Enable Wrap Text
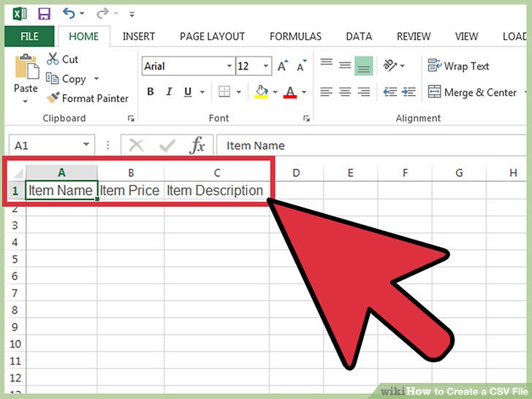The image size is (532, 399). pos(458,66)
